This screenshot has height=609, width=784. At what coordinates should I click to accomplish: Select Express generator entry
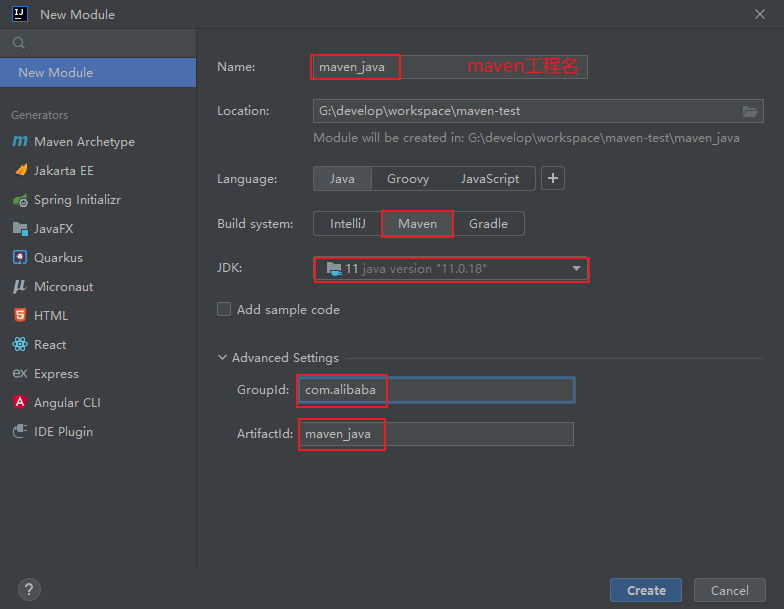click(x=98, y=374)
